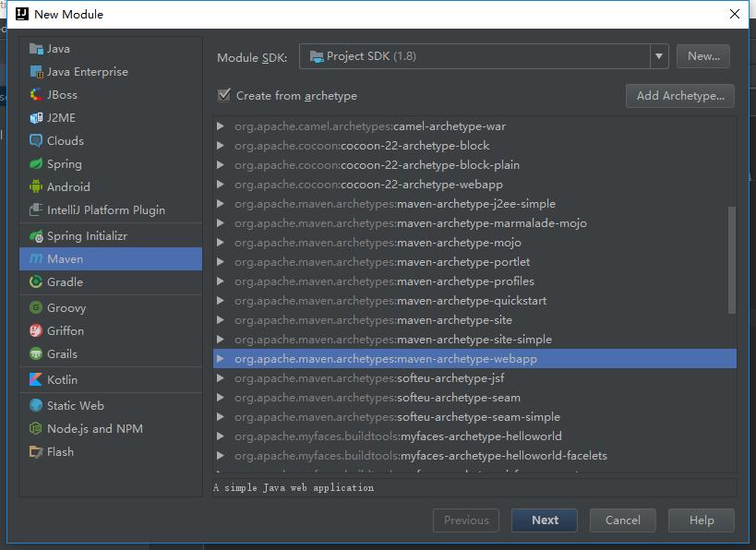Expand the maven-archetype-webapp entry arrow
756x550 pixels.
coord(221,359)
